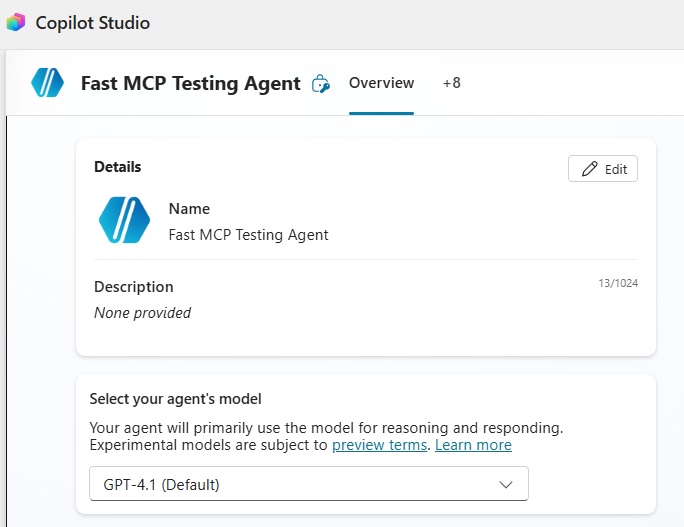Click the agent name value in Details

pyautogui.click(x=248, y=235)
